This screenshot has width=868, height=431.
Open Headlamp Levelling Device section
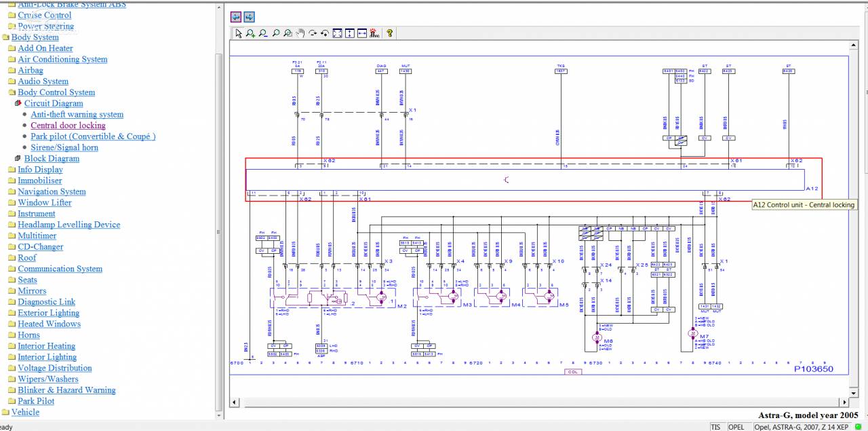click(x=68, y=225)
